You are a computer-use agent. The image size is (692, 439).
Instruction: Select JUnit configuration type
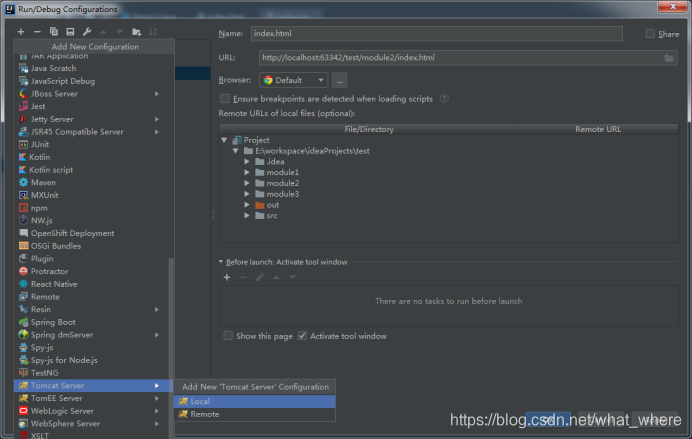[94, 144]
